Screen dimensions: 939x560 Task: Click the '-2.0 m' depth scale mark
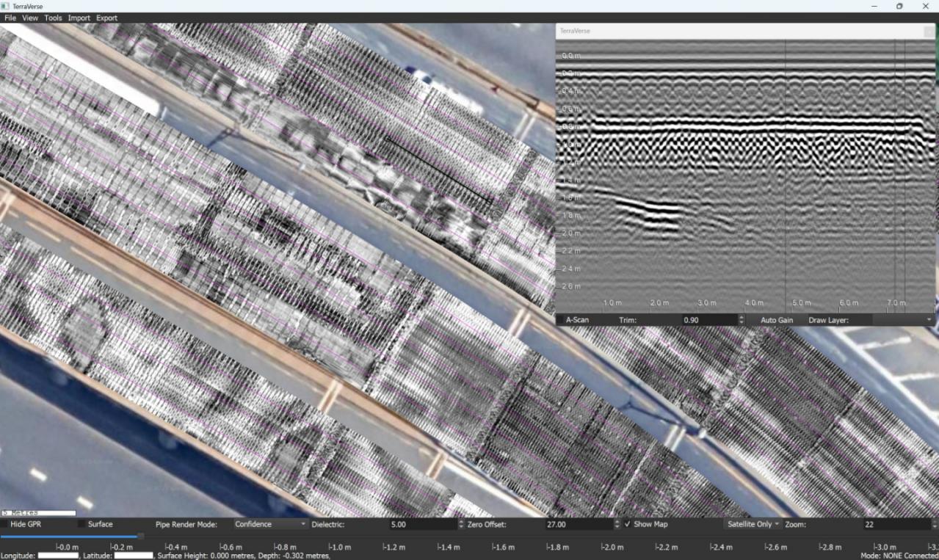click(x=612, y=547)
